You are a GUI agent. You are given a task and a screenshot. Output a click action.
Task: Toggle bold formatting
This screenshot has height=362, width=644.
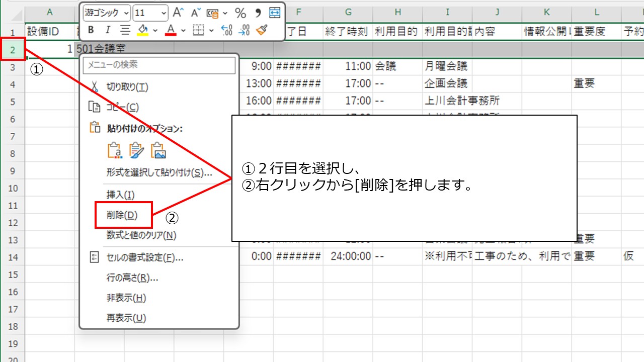tap(91, 30)
